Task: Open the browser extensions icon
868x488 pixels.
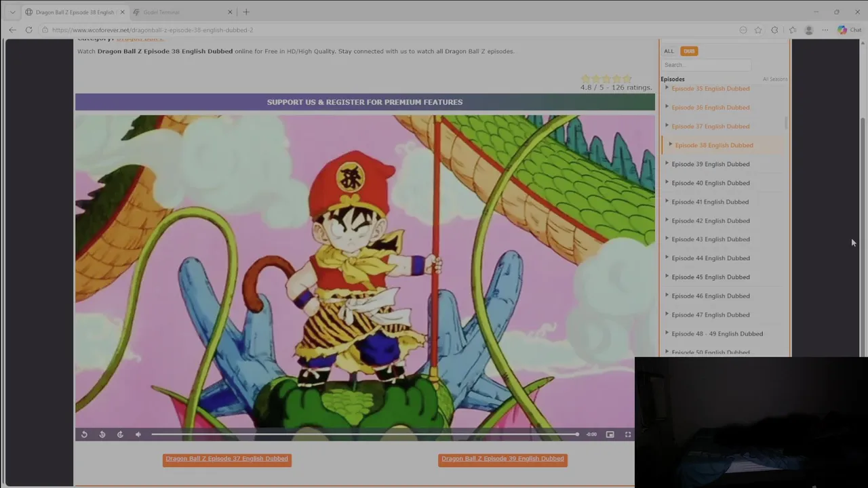Action: (x=774, y=30)
